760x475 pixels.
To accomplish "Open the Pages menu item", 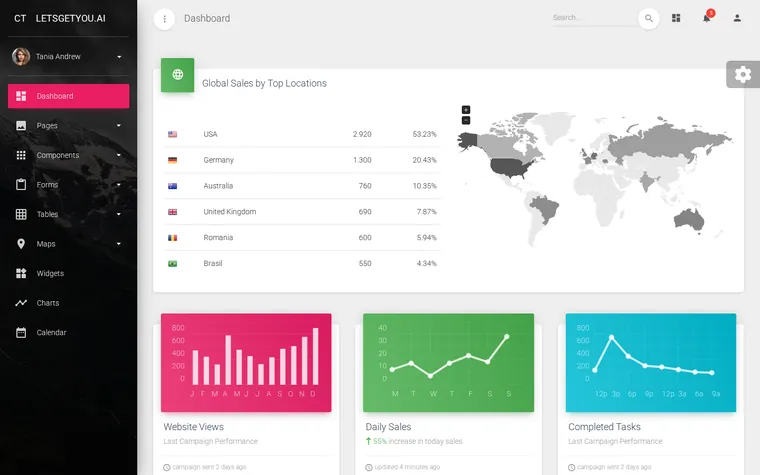I will point(68,126).
